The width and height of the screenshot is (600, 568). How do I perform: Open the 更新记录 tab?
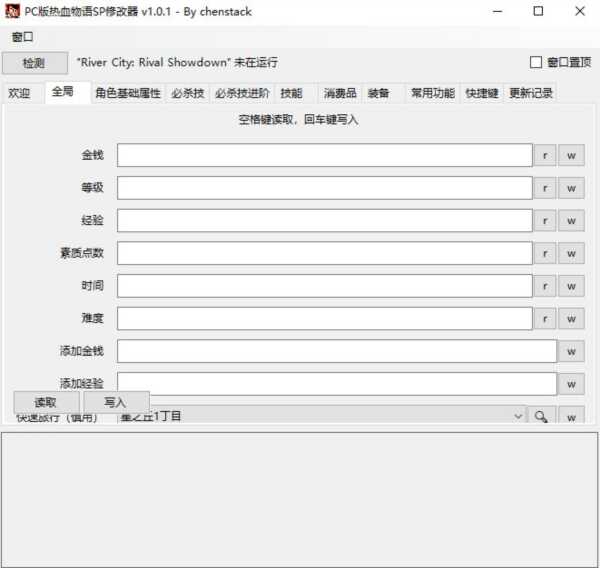point(531,93)
